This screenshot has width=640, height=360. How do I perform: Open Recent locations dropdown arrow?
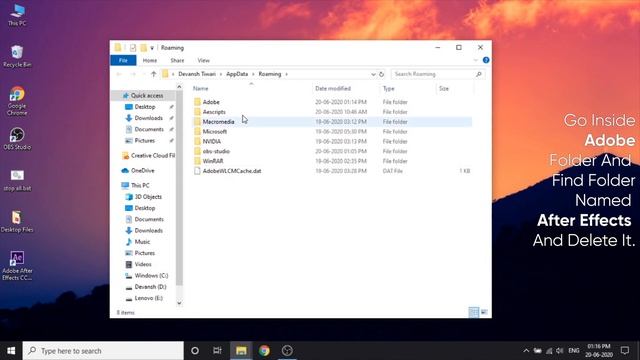[x=144, y=74]
